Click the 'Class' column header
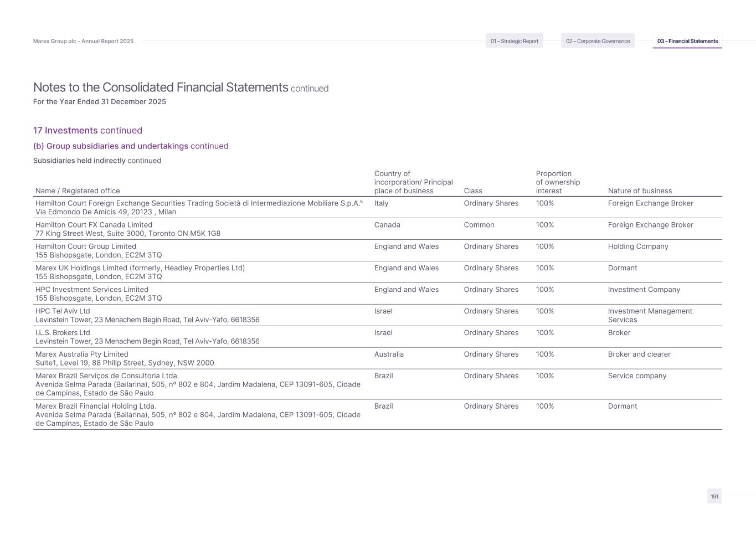This screenshot has width=756, height=535. click(473, 191)
